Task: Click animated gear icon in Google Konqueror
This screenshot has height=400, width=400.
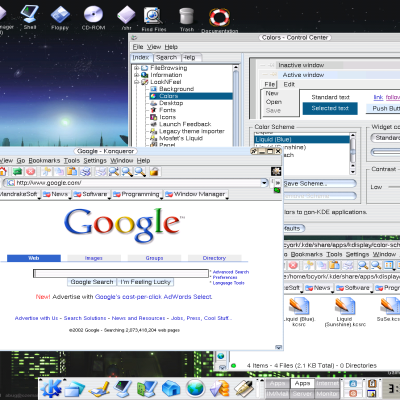Action: click(276, 172)
